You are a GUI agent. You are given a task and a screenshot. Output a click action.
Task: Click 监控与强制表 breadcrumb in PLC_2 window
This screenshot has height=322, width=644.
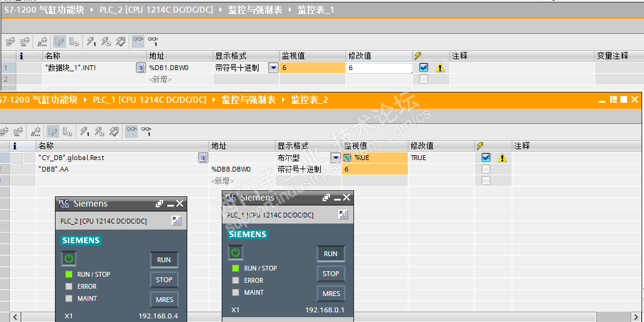click(256, 10)
